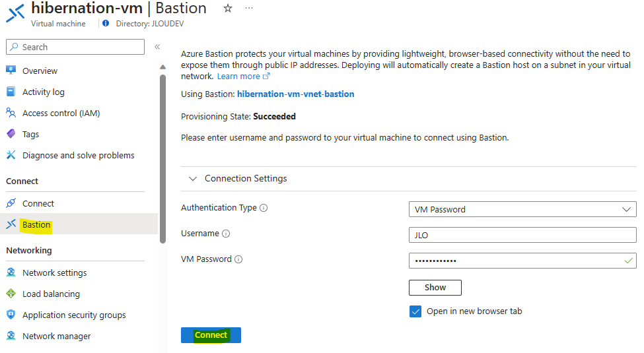644x353 pixels.
Task: Click the Network settings icon
Action: (11, 272)
